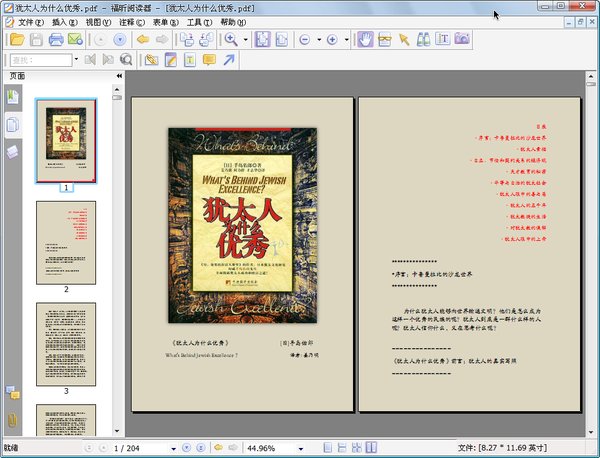Go to next page in status bar
600x458 pixels.
186,447
